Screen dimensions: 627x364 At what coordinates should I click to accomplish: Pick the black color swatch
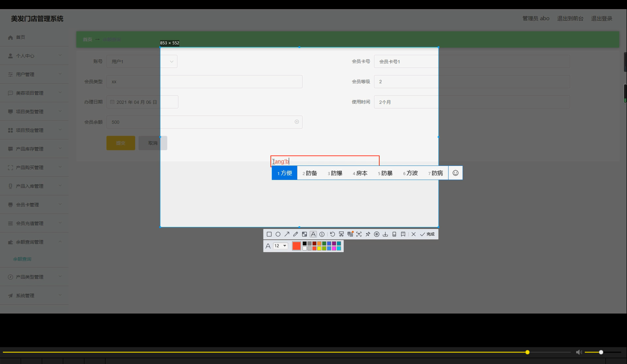pos(305,244)
